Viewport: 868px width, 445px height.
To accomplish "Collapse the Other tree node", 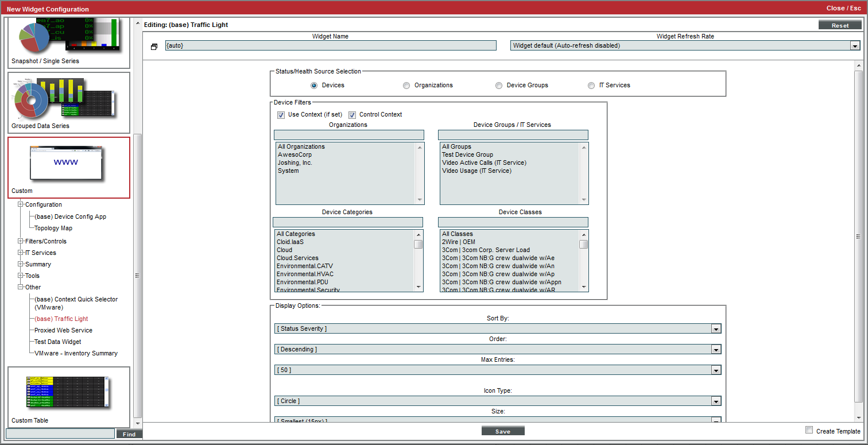I will [21, 287].
